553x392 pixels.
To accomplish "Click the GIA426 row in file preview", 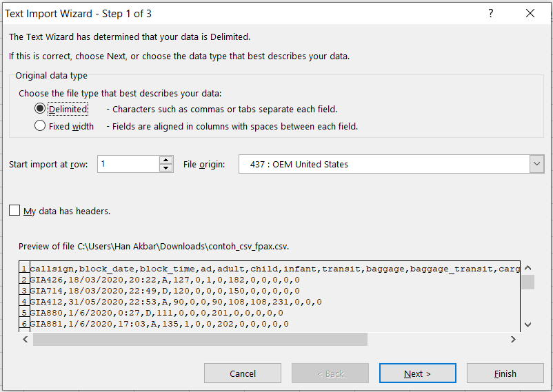I will coord(165,280).
